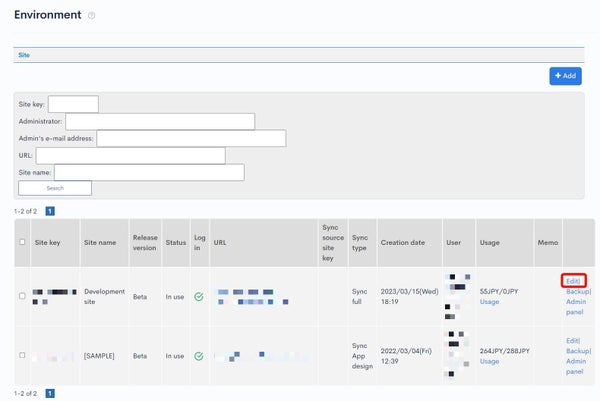Click the 'Sync App design' cell
This screenshot has height=401, width=600.
point(362,356)
